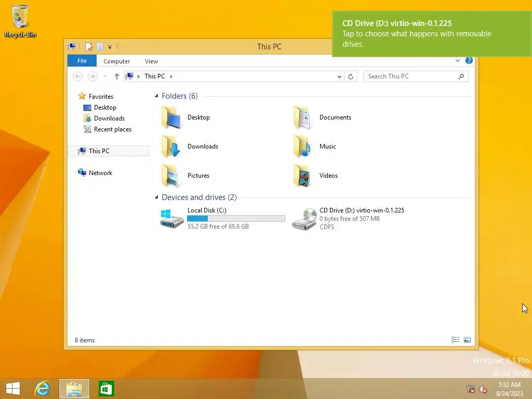
Task: Click the This PC breadcrumb in address bar
Action: (155, 76)
